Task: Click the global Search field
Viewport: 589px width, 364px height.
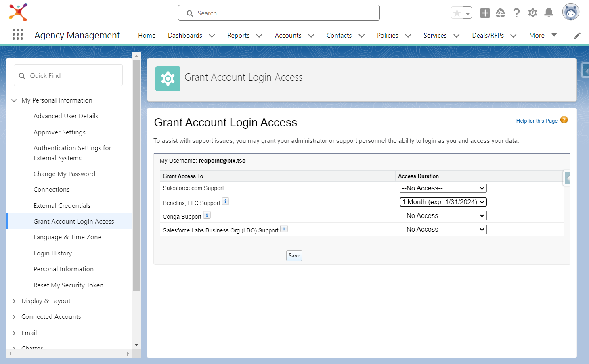Action: pyautogui.click(x=279, y=13)
